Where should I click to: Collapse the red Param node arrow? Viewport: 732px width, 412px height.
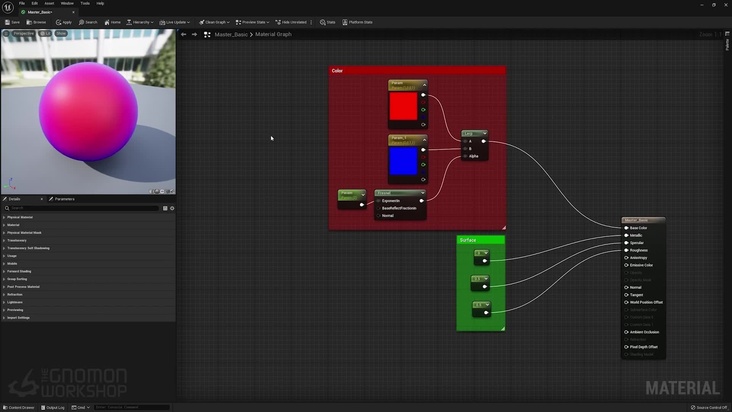point(424,85)
